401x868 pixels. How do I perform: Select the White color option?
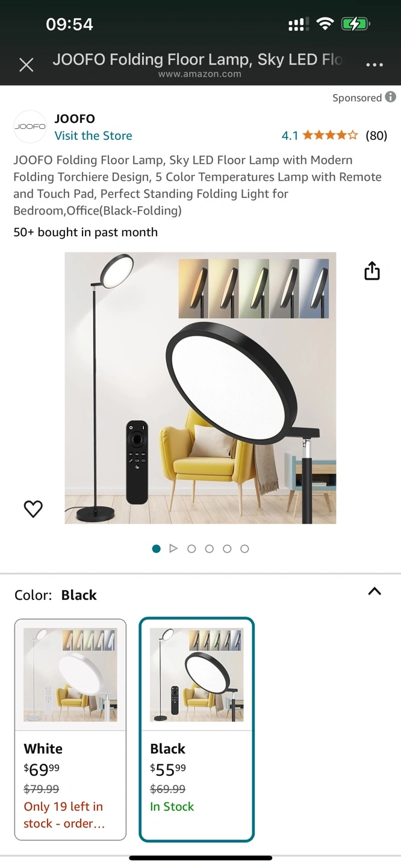70,729
